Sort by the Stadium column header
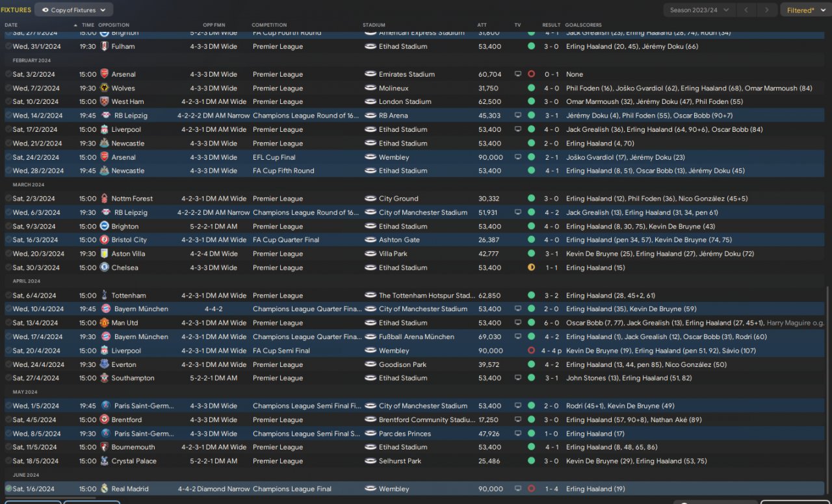Image resolution: width=832 pixels, height=504 pixels. point(374,25)
